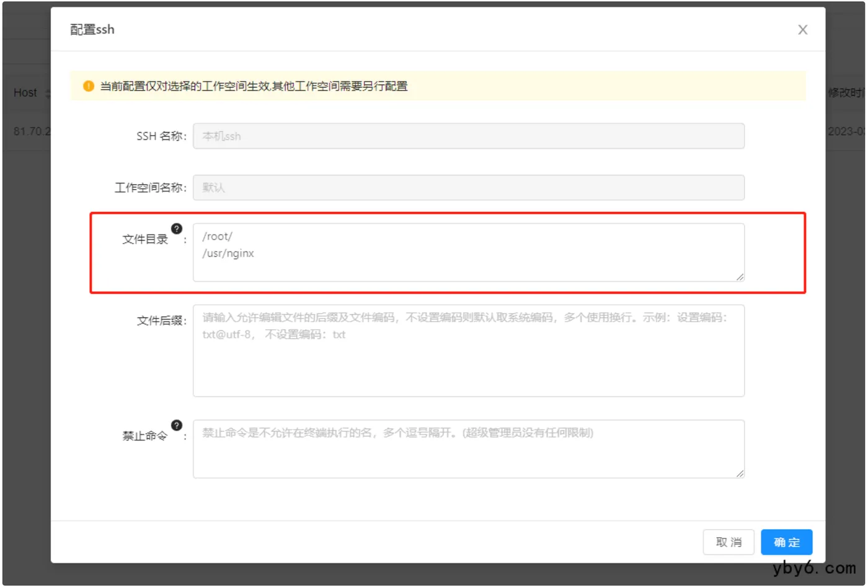Screen dimensions: 868x588
Task: Click the 81.70.2 host row behind the dialog
Action: pos(30,131)
